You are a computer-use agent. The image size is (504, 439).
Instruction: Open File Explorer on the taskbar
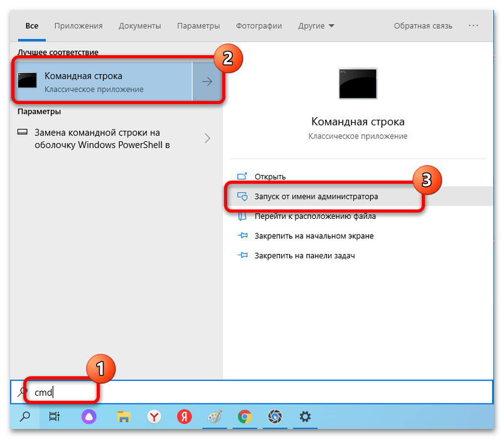click(124, 417)
